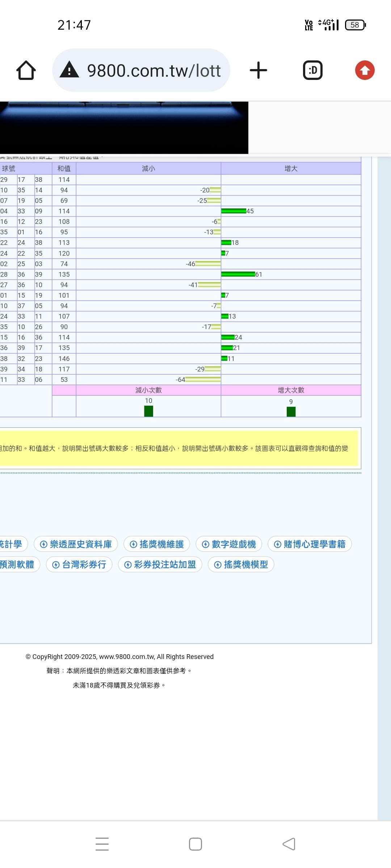Open 數字遊戲機 link
The height and width of the screenshot is (868, 391).
pos(229,544)
